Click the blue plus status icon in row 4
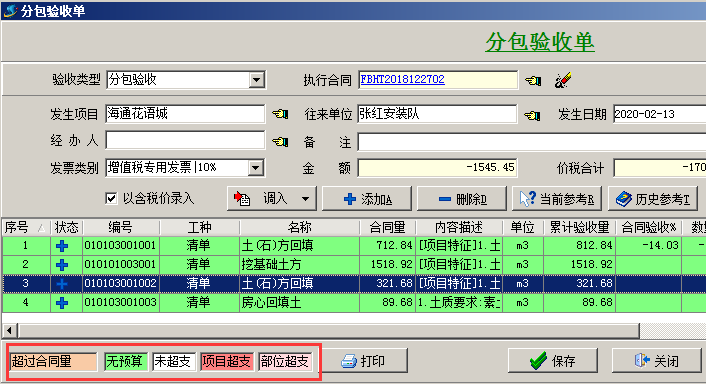The width and height of the screenshot is (706, 384). click(x=62, y=303)
